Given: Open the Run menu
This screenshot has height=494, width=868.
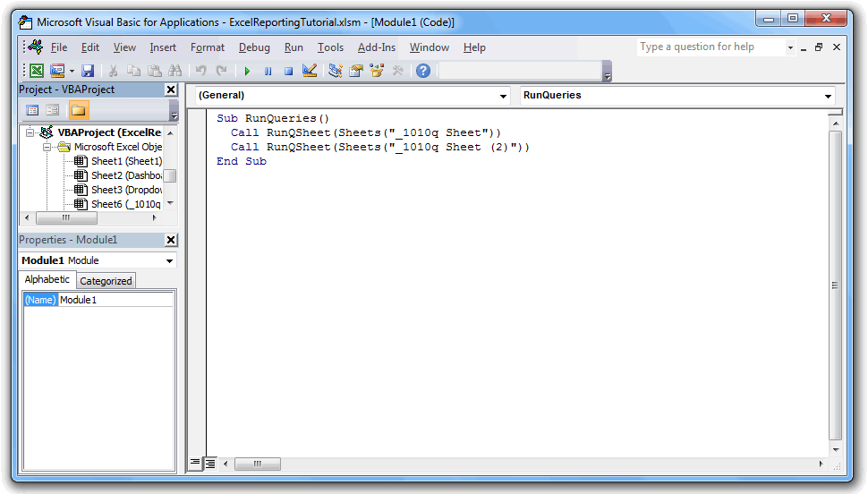Looking at the screenshot, I should [294, 47].
